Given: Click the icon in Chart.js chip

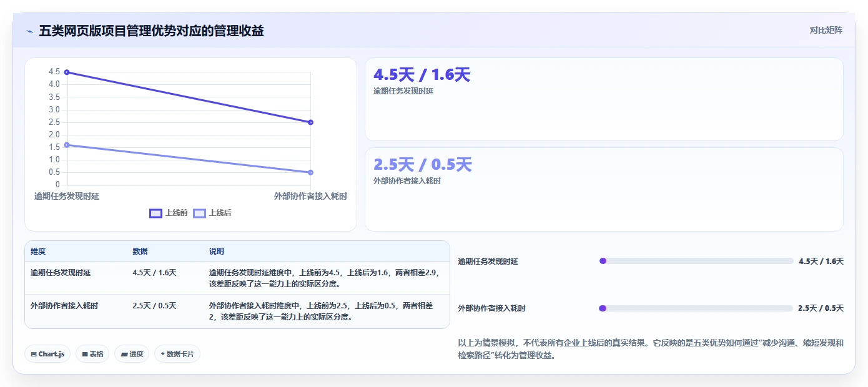Looking at the screenshot, I should (34, 354).
